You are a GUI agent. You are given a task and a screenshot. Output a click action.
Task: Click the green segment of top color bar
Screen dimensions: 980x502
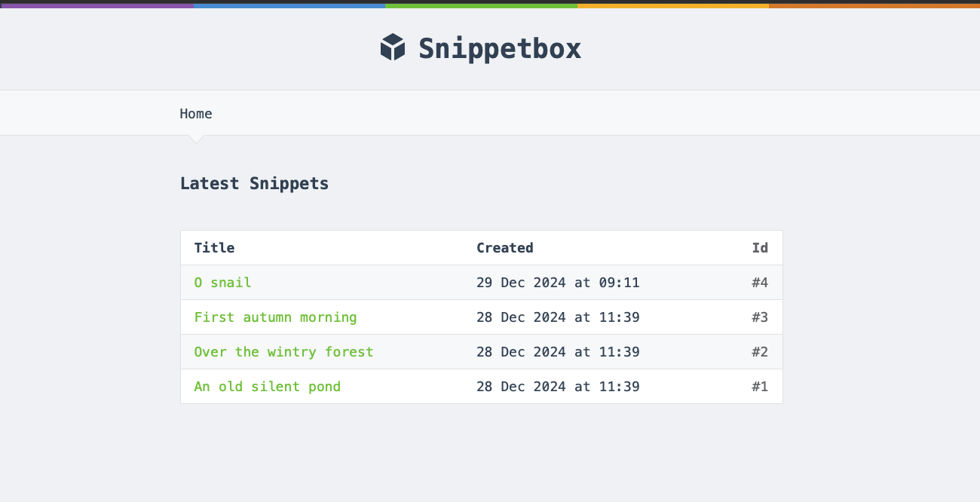[481, 5]
